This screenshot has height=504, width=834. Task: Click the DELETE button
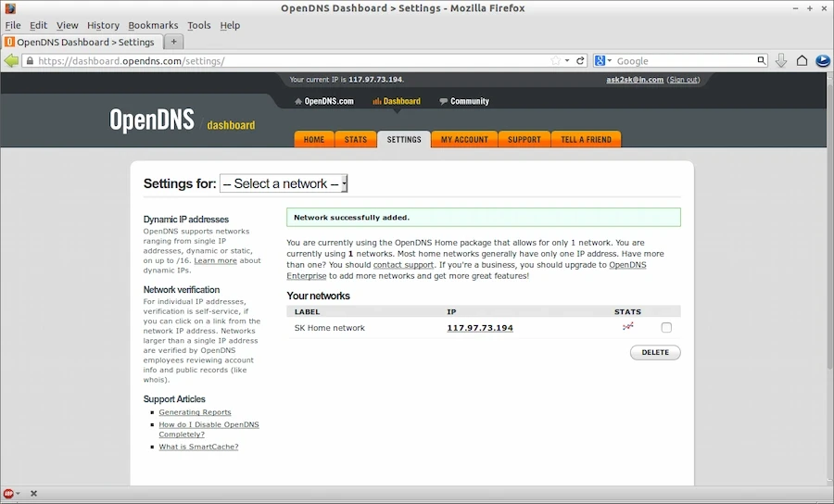pyautogui.click(x=655, y=352)
